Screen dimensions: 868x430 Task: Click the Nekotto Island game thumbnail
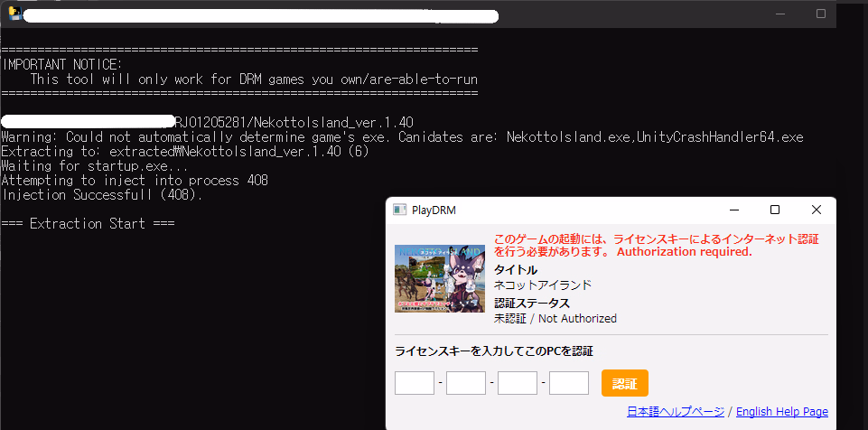pyautogui.click(x=440, y=278)
